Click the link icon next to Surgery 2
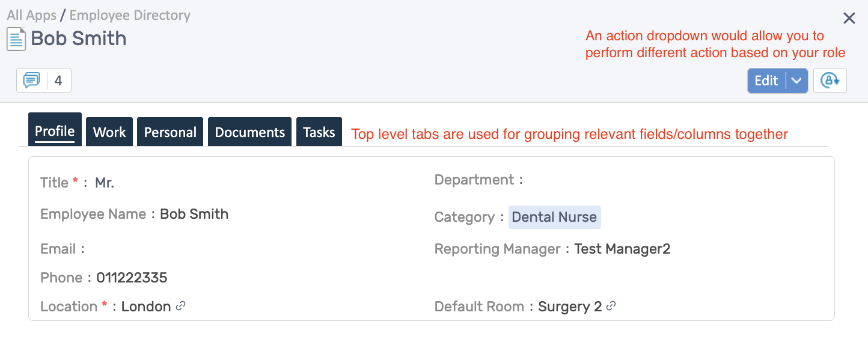Screen dimensions: 868x351 point(611,306)
